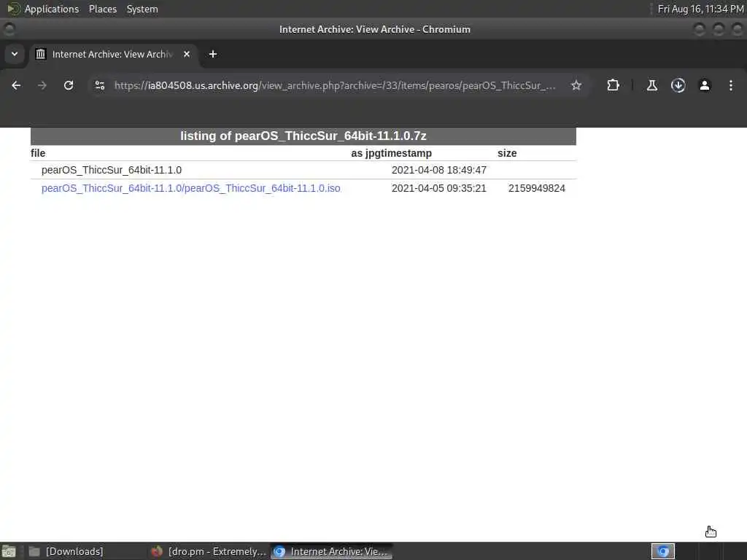Click the 'file' column header
Viewport: 747px width, 560px height.
click(x=38, y=153)
